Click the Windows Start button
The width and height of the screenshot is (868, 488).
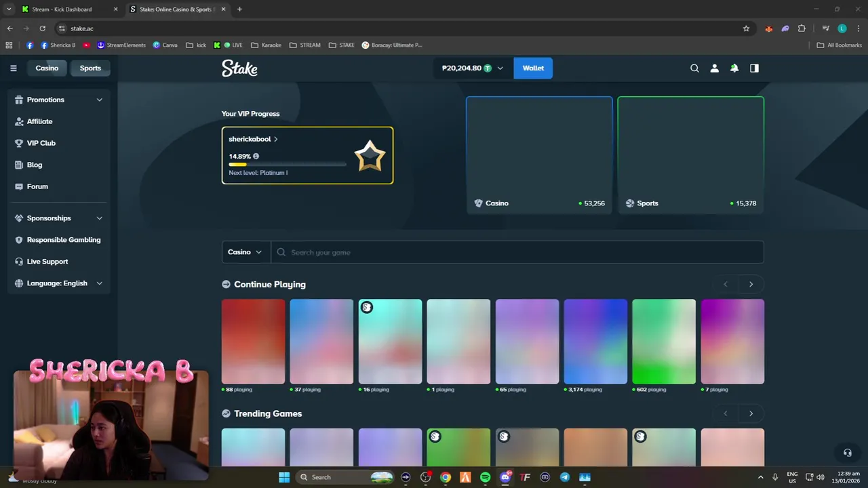point(284,477)
